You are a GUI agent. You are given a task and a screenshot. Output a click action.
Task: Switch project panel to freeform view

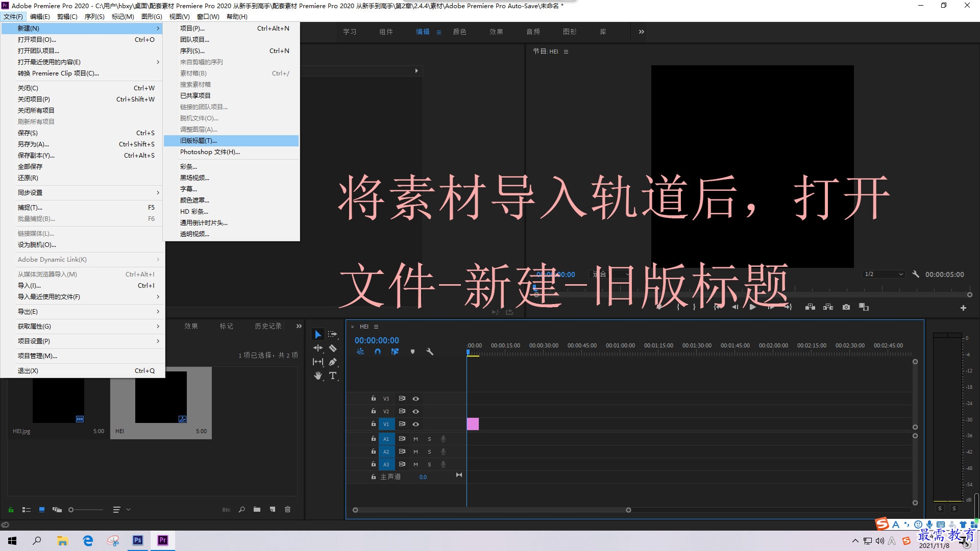[x=57, y=509]
